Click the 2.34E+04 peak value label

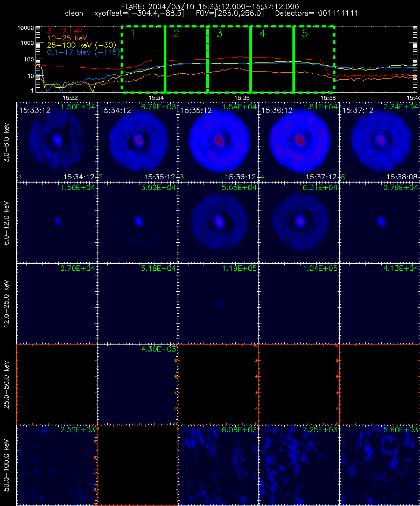401,107
